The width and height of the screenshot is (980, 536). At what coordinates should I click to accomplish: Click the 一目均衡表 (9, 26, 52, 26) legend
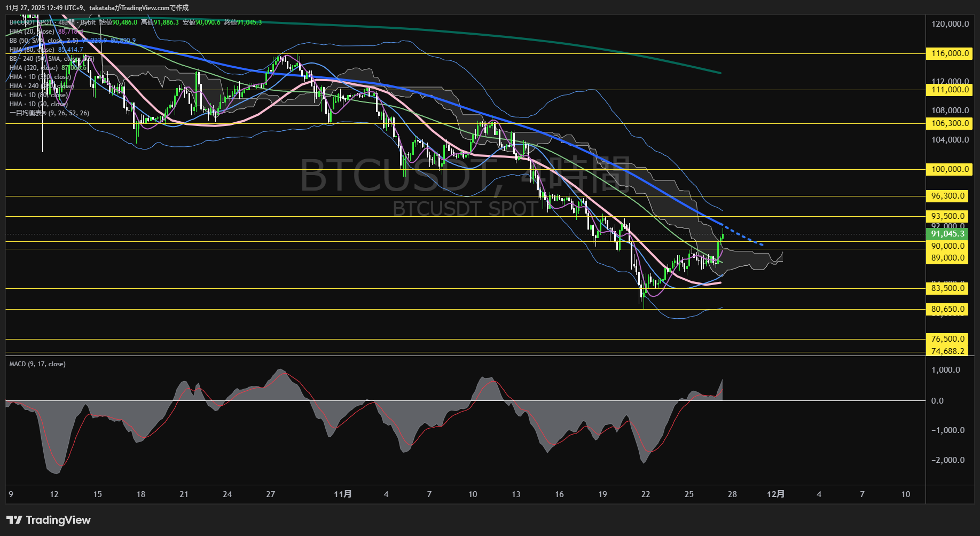coord(49,113)
